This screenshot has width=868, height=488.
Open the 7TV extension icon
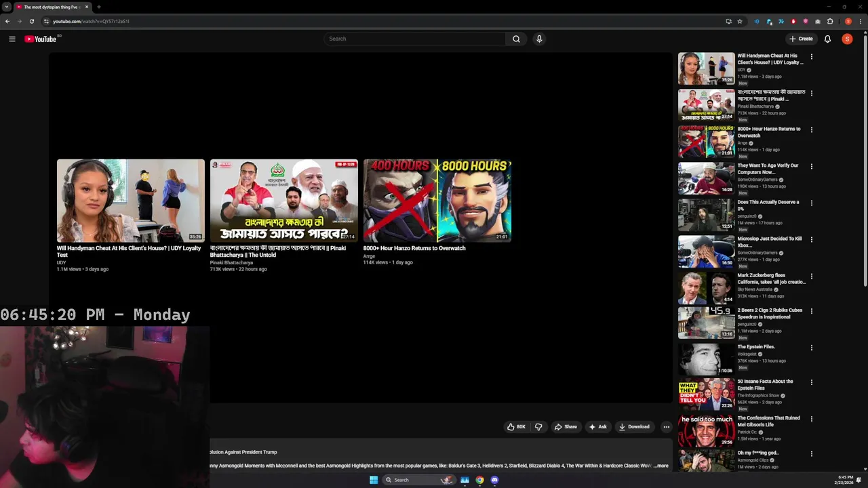point(781,21)
